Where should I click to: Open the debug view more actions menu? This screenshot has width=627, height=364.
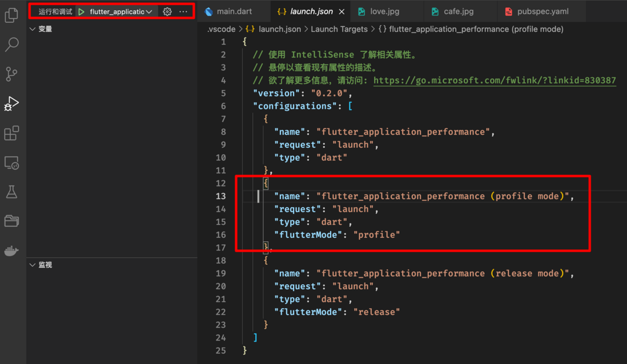pos(183,11)
